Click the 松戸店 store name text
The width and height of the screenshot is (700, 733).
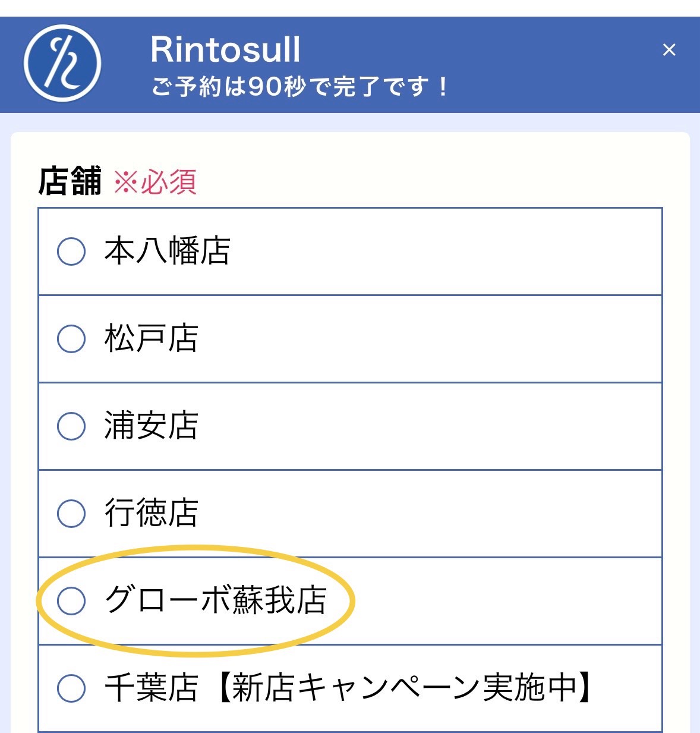tap(151, 338)
